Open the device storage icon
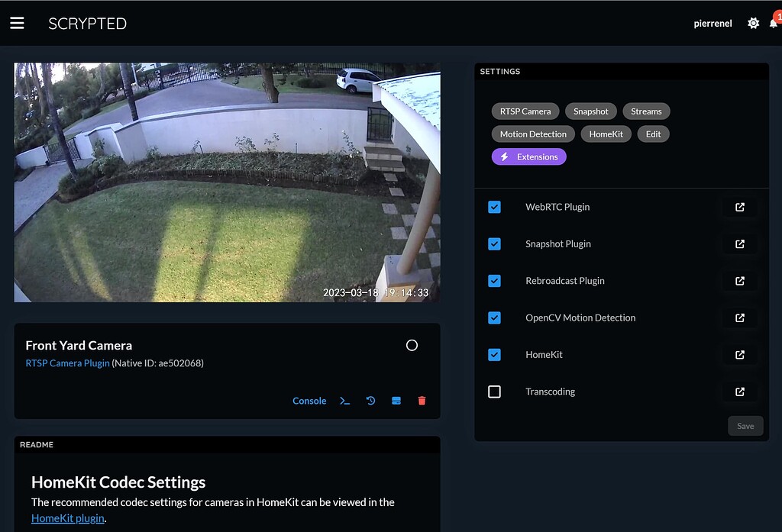 (x=396, y=400)
